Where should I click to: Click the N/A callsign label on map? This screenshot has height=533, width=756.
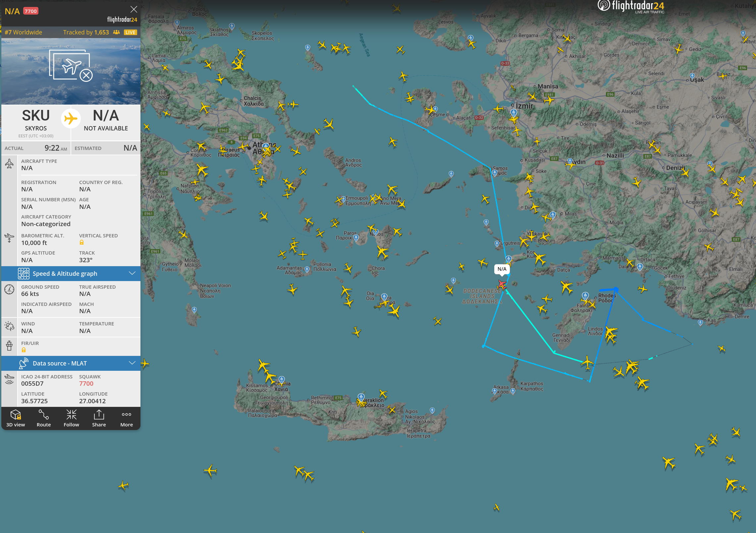(502, 269)
